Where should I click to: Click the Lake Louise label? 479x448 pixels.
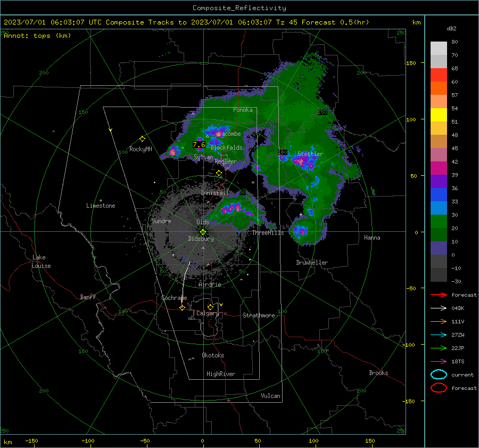coord(41,262)
